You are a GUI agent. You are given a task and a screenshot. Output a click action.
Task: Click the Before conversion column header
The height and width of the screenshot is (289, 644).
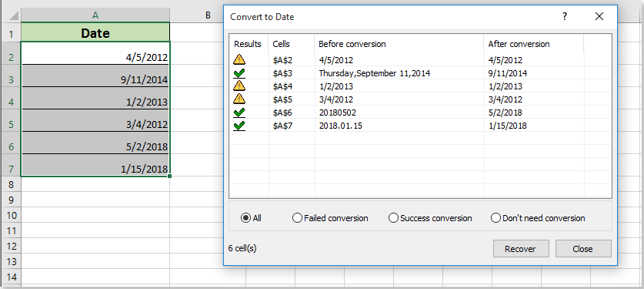(x=399, y=44)
